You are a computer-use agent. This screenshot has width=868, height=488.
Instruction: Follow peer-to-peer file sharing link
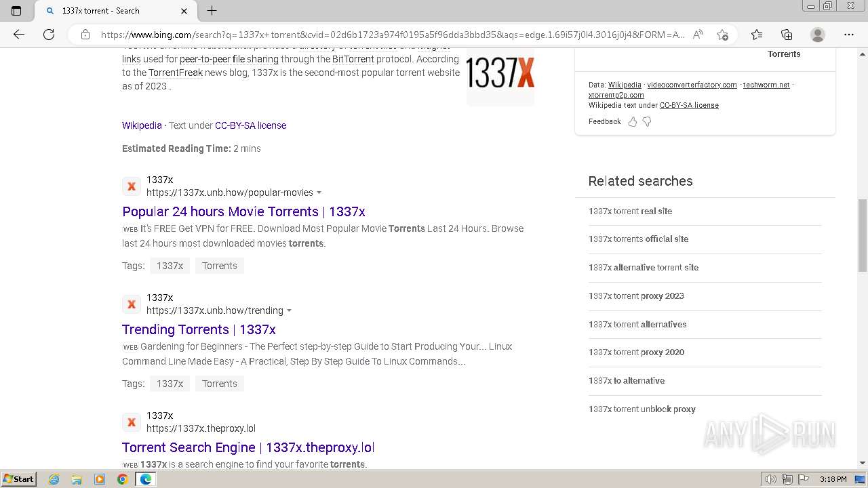tap(229, 59)
